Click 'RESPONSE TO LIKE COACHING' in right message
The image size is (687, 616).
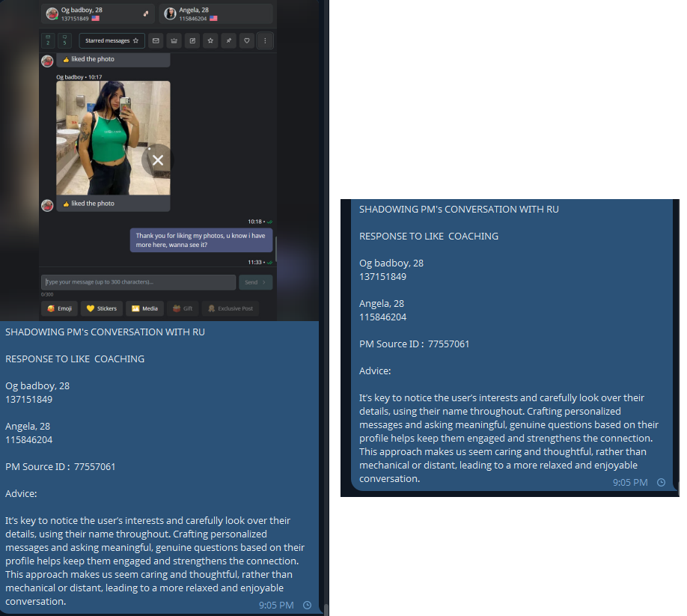pos(429,237)
